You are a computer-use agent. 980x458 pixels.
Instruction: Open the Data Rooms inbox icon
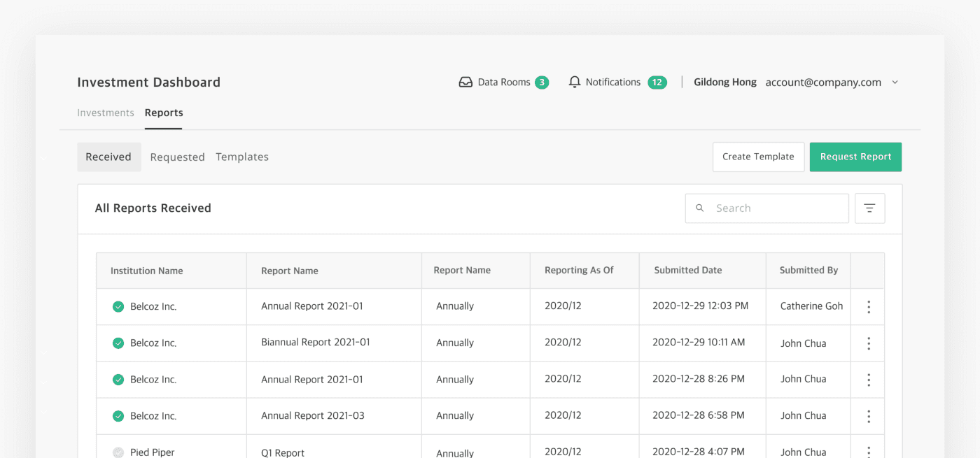pos(465,82)
